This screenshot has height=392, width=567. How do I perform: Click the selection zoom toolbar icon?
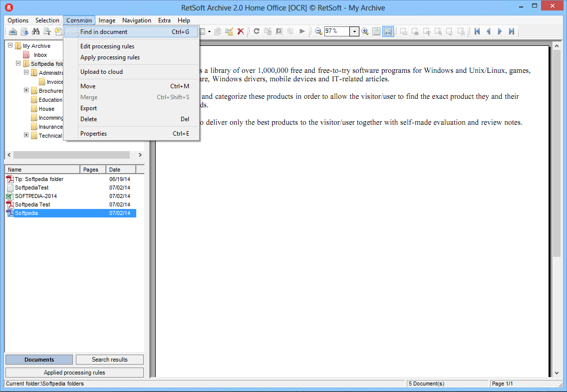pyautogui.click(x=438, y=31)
